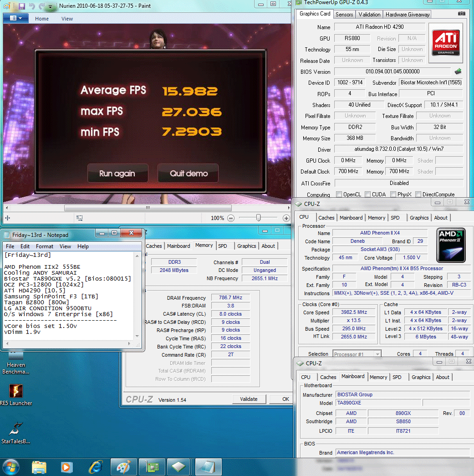Click the GPU-Z BIOS save chip icon
Viewport: 474px width, 476px height.
tap(458, 72)
